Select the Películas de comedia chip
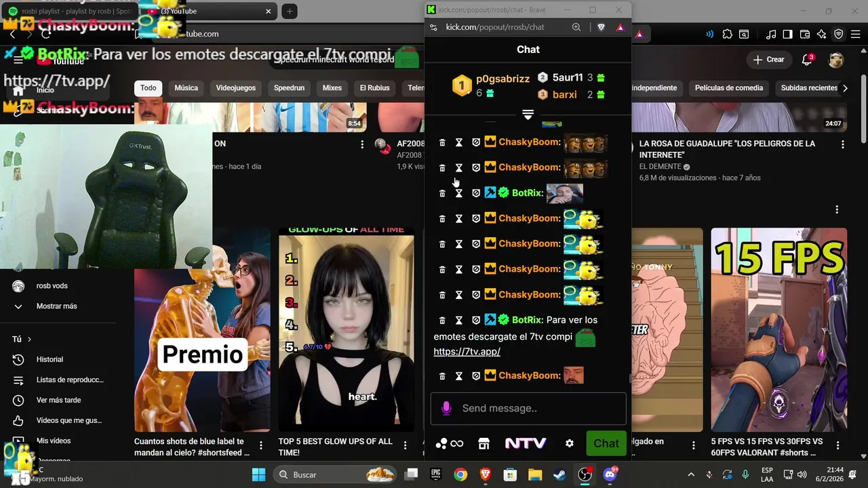Image resolution: width=868 pixels, height=488 pixels. pos(729,87)
